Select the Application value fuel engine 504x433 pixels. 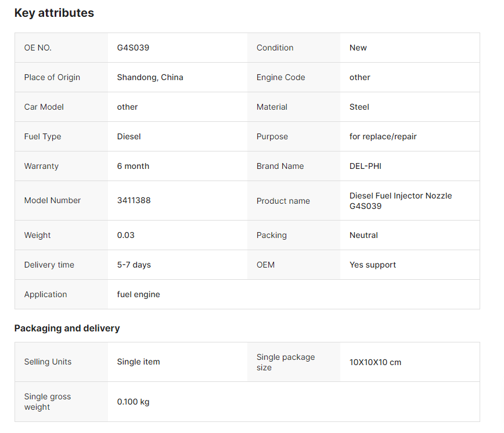tap(138, 294)
